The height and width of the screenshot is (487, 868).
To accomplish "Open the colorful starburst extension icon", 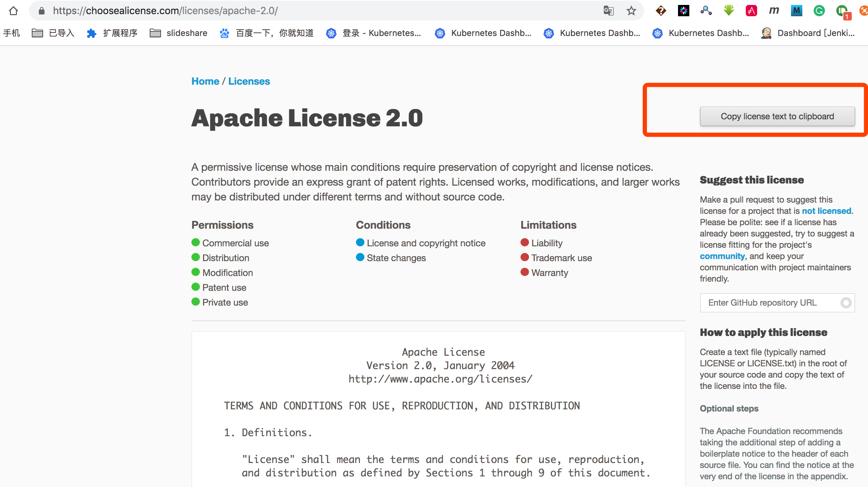I will [x=684, y=11].
